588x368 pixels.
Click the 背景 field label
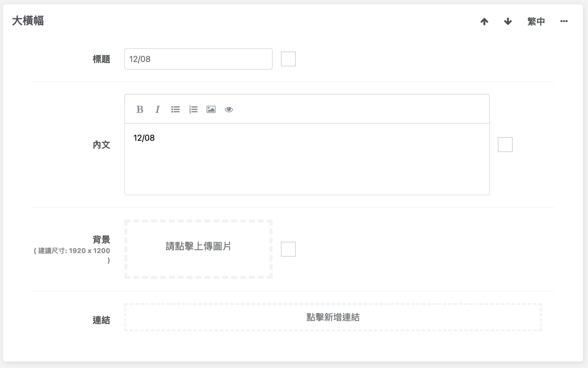coord(101,239)
